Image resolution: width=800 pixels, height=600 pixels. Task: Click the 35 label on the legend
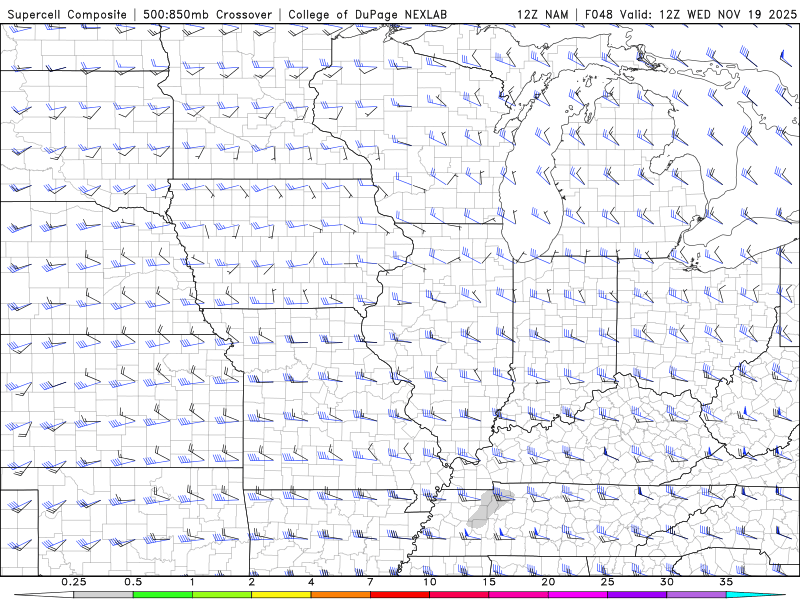click(726, 582)
